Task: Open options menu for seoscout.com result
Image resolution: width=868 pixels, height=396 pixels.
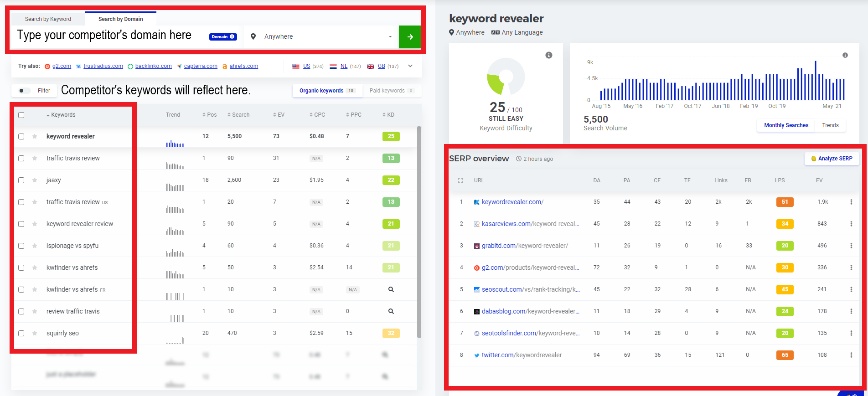Action: (851, 289)
